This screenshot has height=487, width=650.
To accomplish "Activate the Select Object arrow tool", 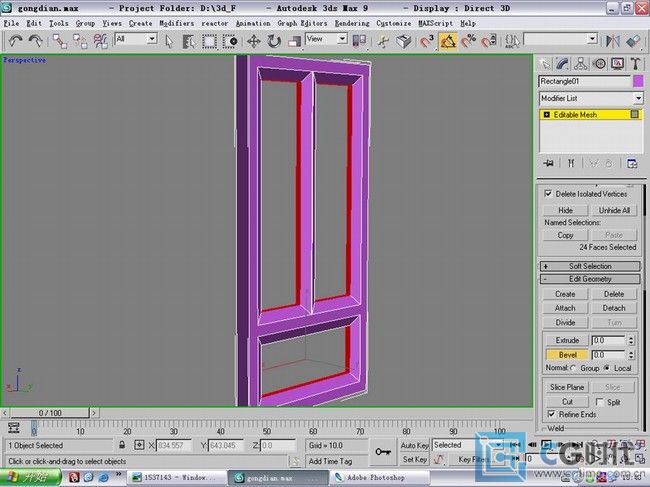I will [168, 41].
